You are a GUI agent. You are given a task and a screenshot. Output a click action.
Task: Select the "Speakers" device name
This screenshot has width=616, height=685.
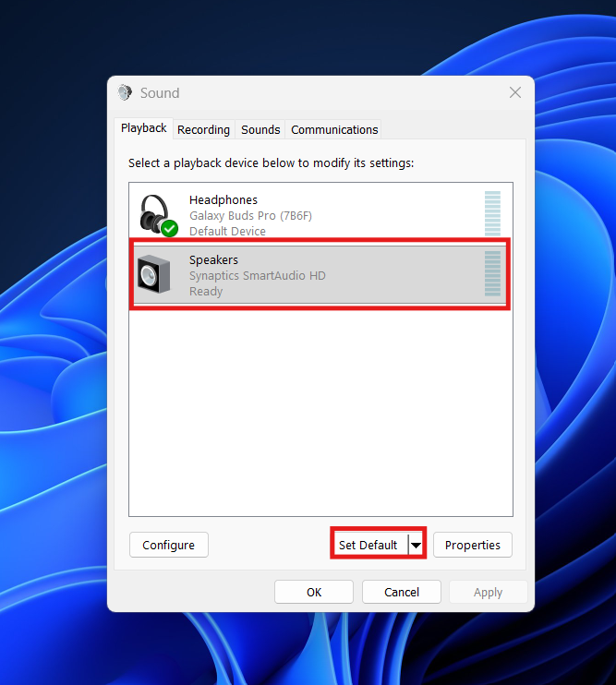coord(213,260)
